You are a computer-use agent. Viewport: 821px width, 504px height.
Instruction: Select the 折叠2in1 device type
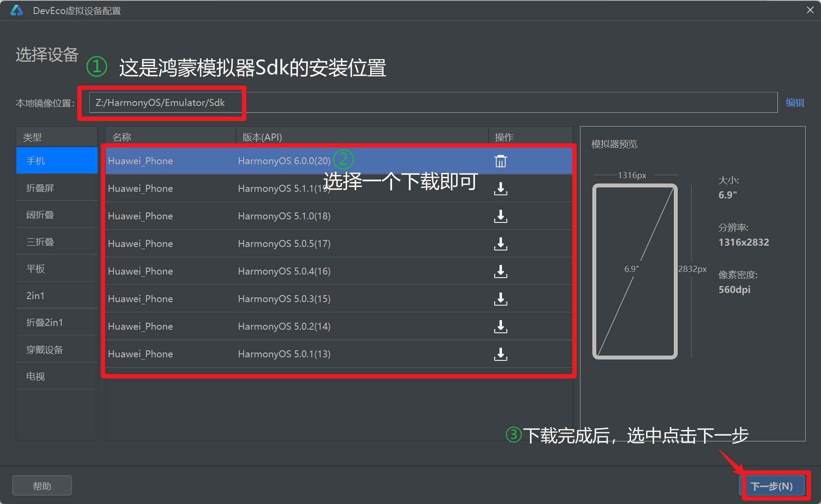57,322
